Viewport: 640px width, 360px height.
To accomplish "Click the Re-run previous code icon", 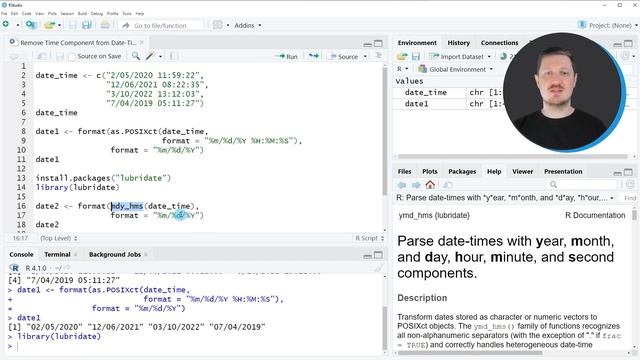I will (x=313, y=56).
